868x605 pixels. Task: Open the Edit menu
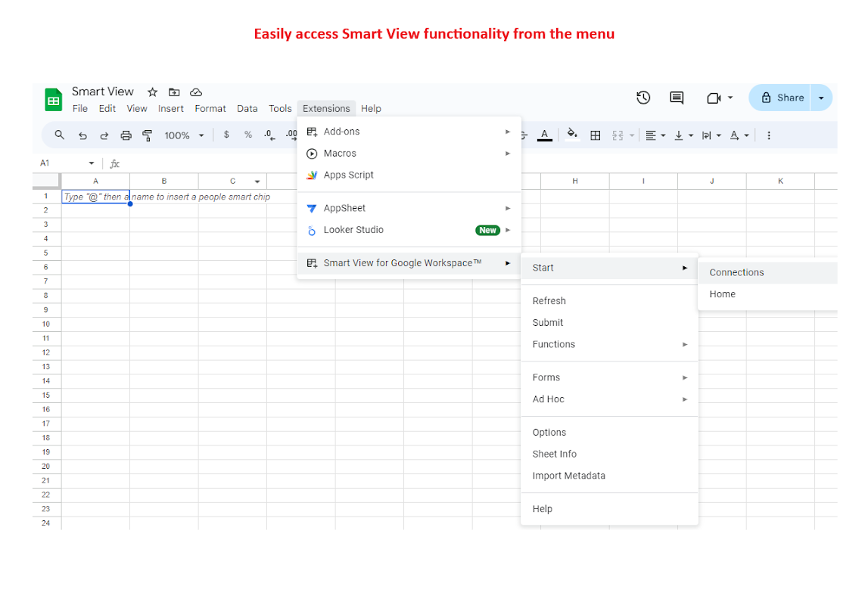click(107, 108)
